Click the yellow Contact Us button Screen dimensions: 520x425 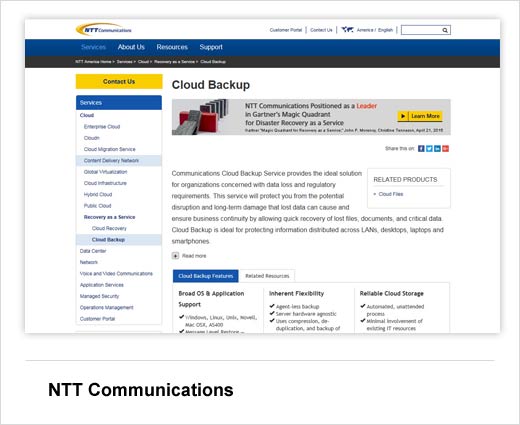pyautogui.click(x=119, y=81)
